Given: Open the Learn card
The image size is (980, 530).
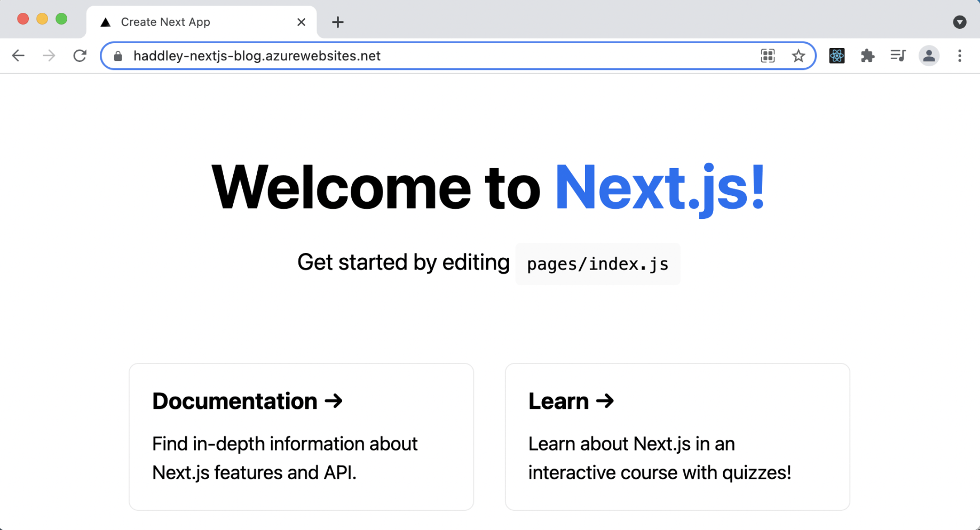Looking at the screenshot, I should (x=677, y=436).
